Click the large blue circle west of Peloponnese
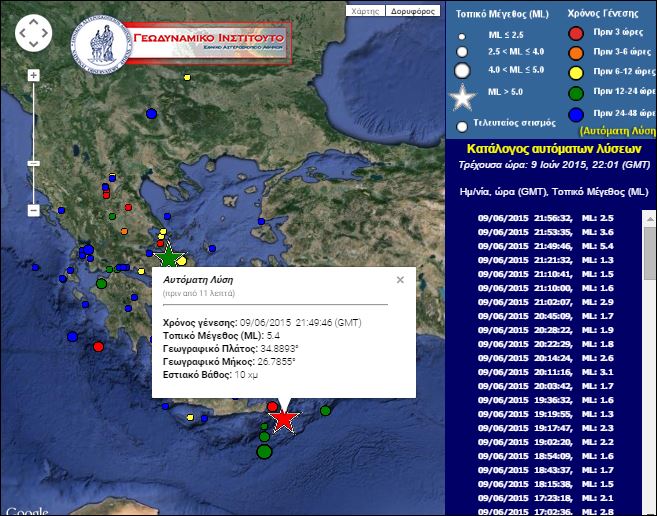Image resolution: width=657 pixels, height=516 pixels. point(72,336)
